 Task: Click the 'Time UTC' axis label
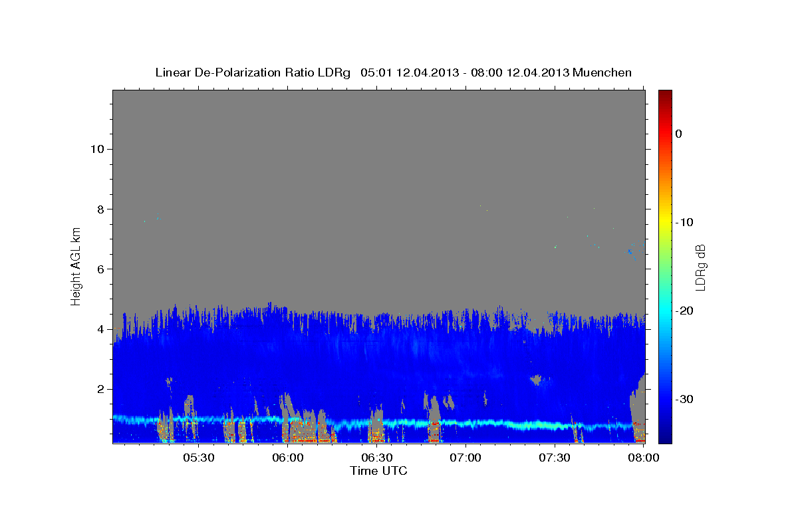378,471
